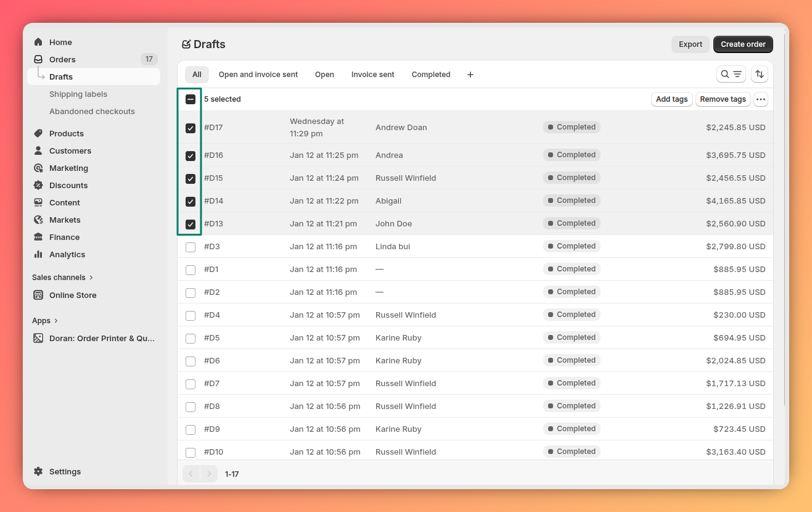Viewport: 812px width, 512px height.
Task: Click the Markets globe icon
Action: coord(38,220)
